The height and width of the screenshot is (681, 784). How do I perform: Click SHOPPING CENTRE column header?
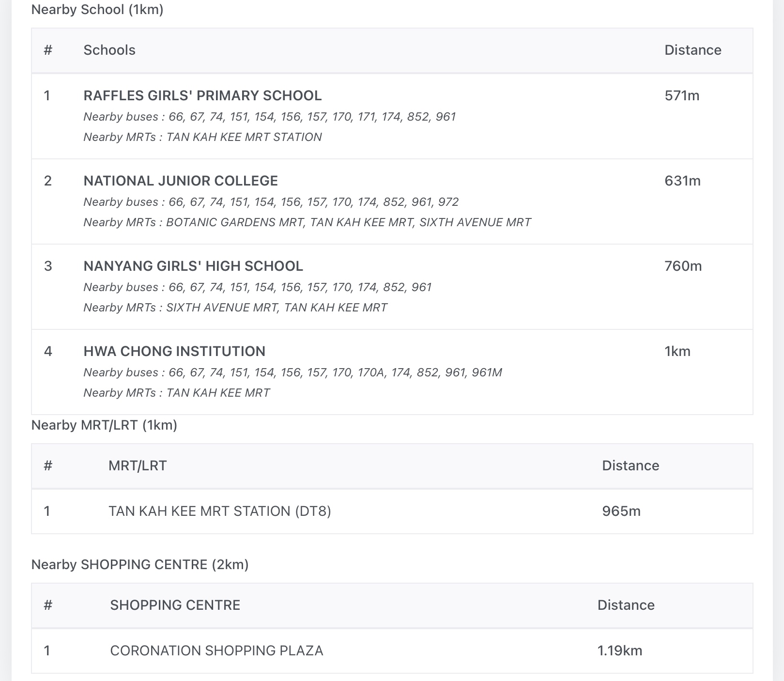175,605
